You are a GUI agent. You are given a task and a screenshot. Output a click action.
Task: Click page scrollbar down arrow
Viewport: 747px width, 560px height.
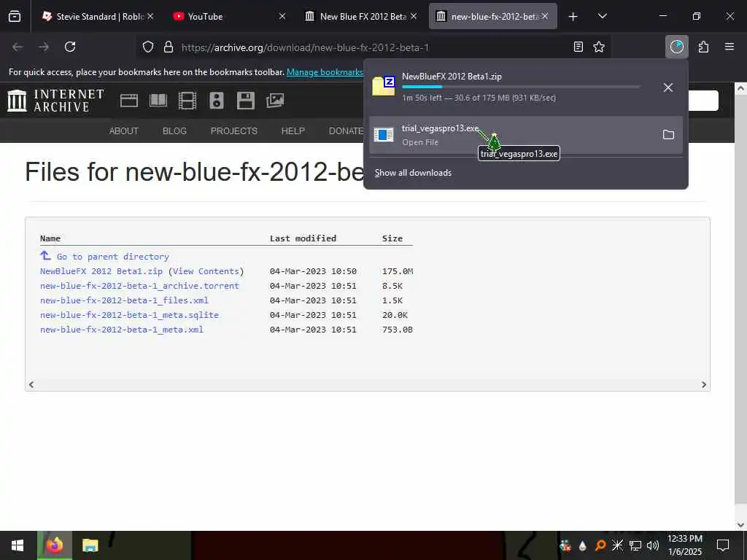[x=740, y=525]
